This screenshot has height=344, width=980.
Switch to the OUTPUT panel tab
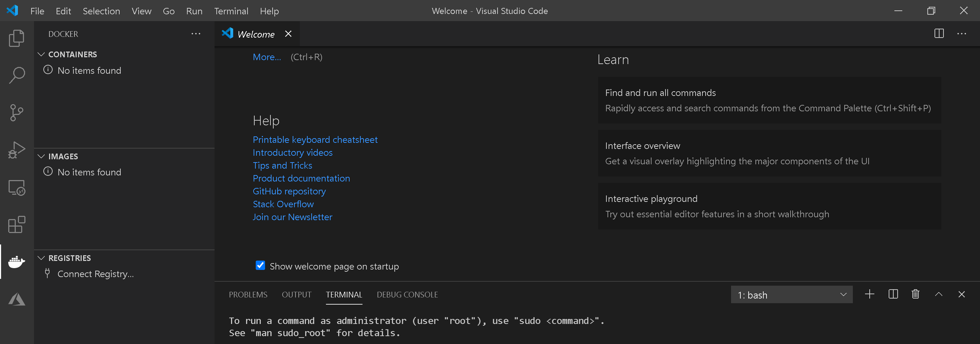[x=296, y=295]
